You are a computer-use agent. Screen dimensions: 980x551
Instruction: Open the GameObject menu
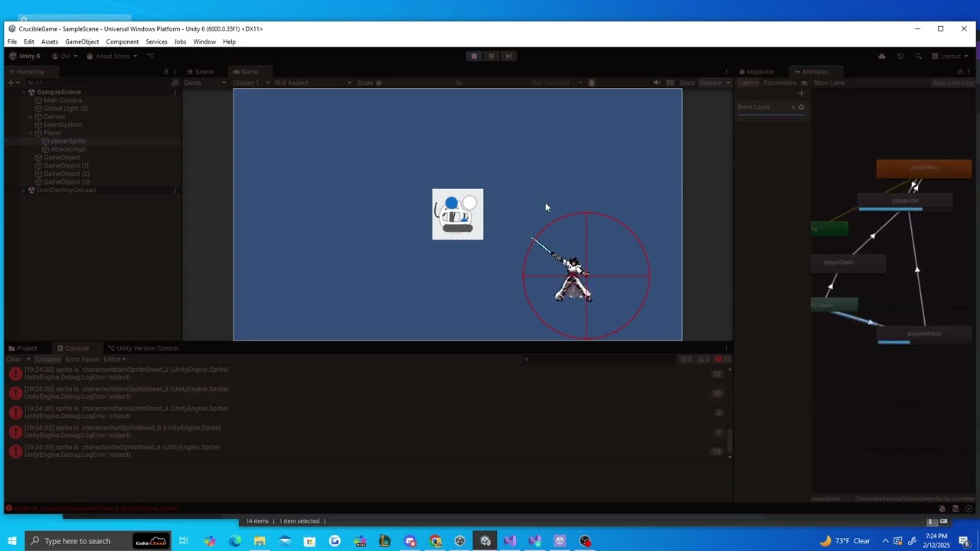point(81,41)
